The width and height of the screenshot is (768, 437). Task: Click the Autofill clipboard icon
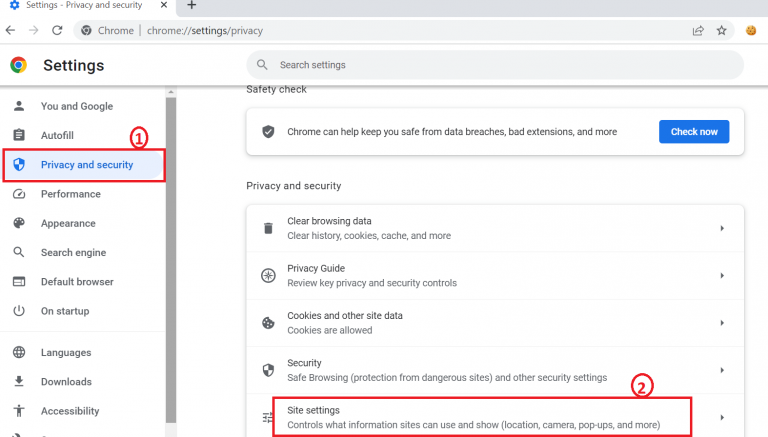pyautogui.click(x=19, y=135)
